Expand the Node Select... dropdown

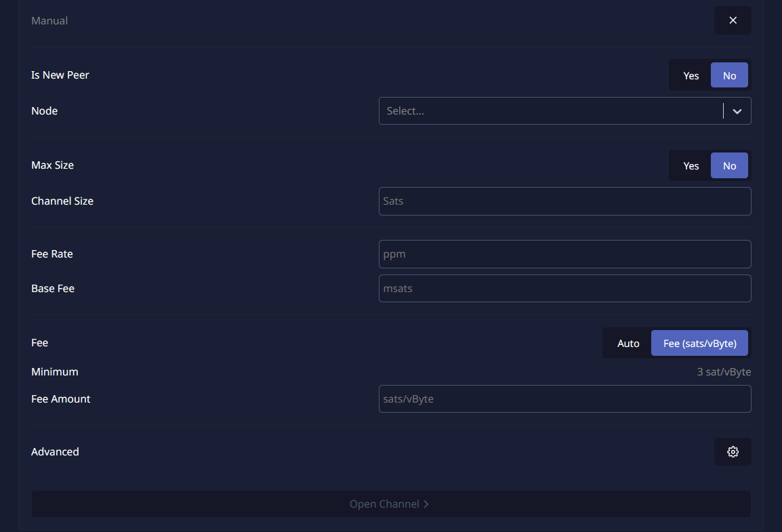point(549,111)
